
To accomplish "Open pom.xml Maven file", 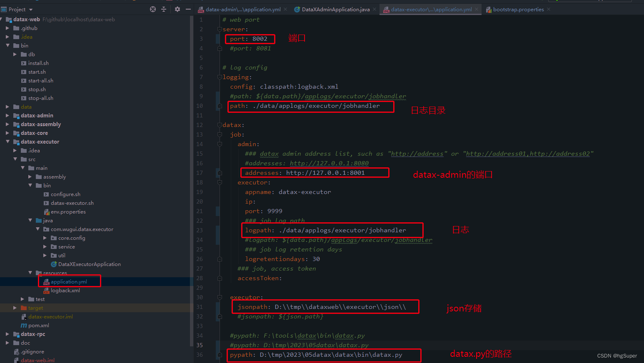I will (38, 326).
